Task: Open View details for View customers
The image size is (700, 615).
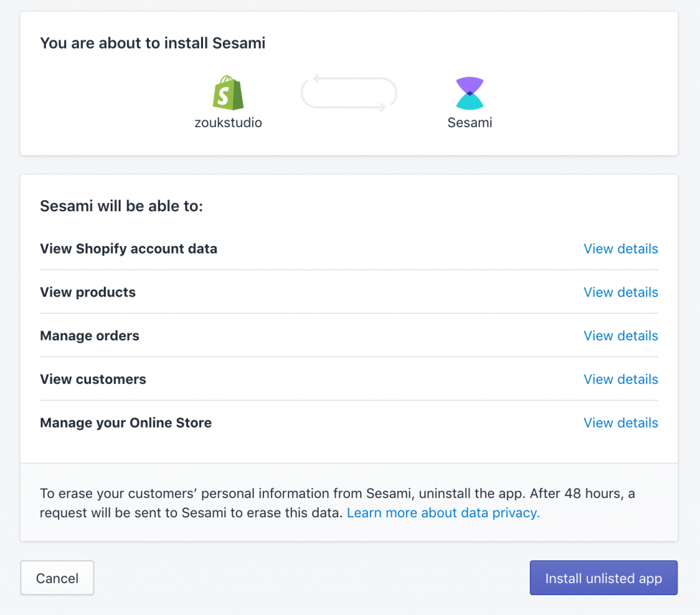Action: coord(620,379)
